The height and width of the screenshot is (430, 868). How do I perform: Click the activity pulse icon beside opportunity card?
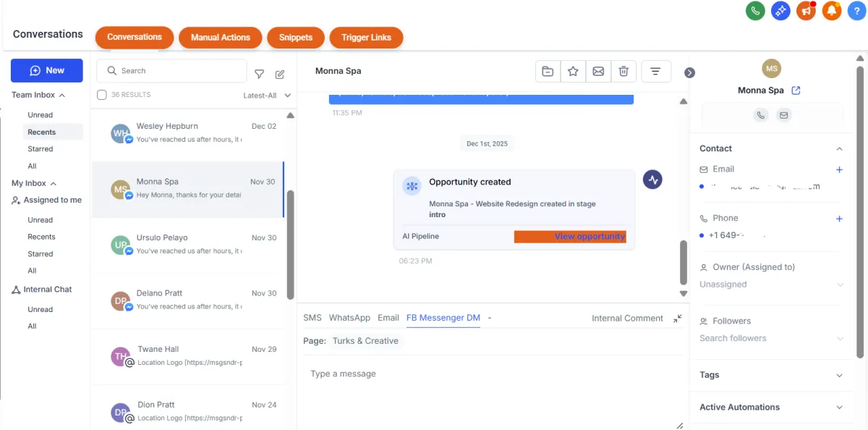(652, 180)
